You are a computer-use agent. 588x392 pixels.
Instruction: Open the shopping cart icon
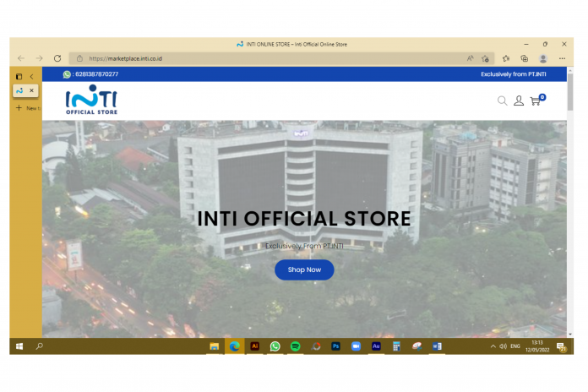coord(535,101)
